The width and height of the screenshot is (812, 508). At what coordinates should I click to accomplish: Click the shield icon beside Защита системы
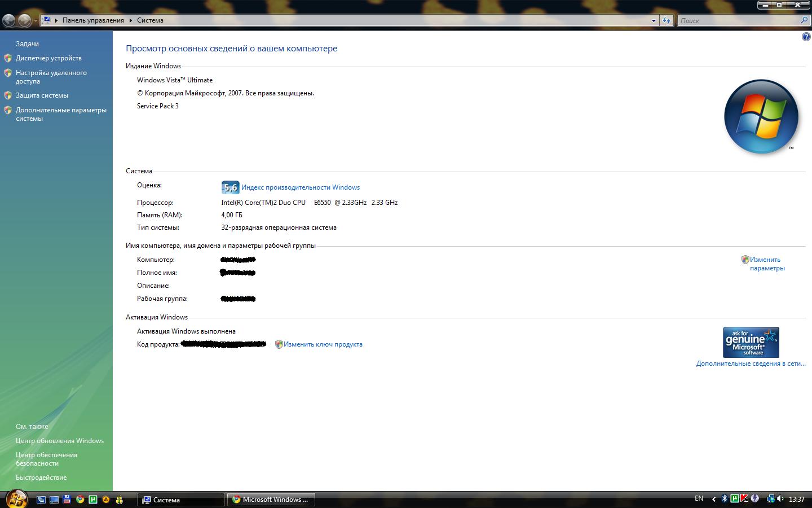pyautogui.click(x=8, y=95)
